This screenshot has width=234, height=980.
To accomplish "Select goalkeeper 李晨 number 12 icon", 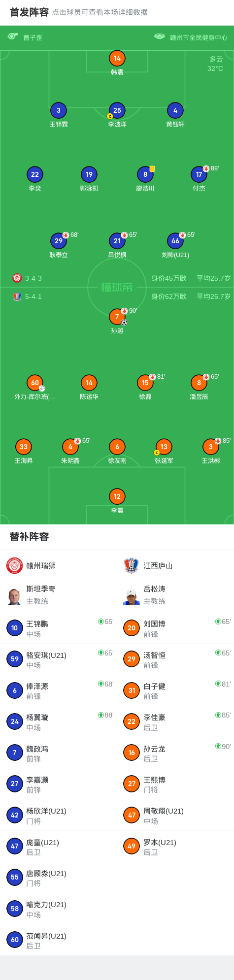I will pos(117,496).
